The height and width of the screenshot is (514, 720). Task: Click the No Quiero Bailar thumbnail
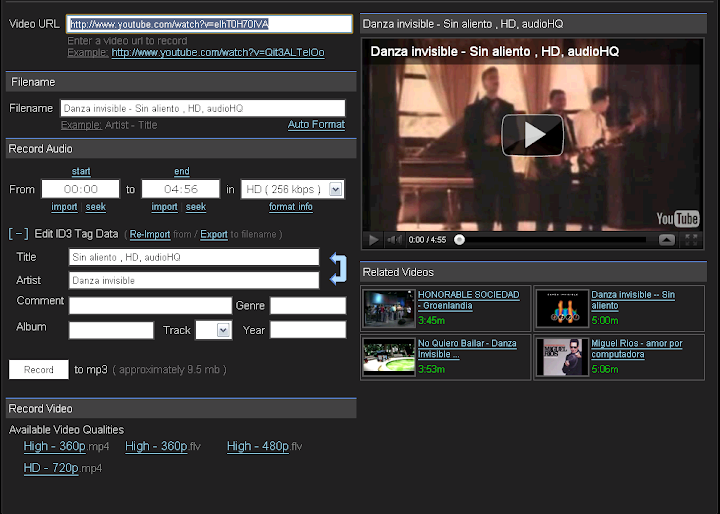coord(389,357)
